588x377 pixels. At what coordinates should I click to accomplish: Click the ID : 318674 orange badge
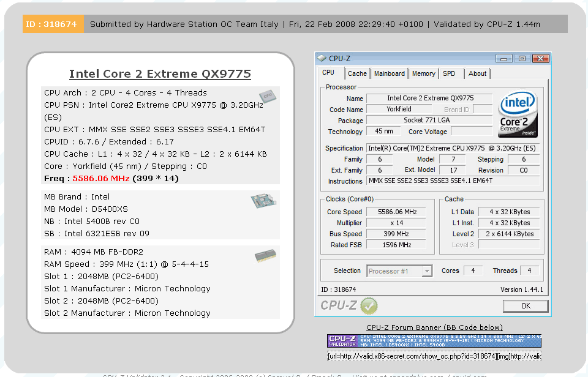53,24
